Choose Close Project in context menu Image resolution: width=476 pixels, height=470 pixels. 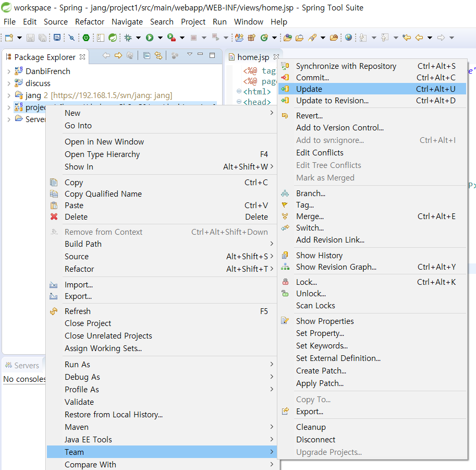[x=162, y=323]
